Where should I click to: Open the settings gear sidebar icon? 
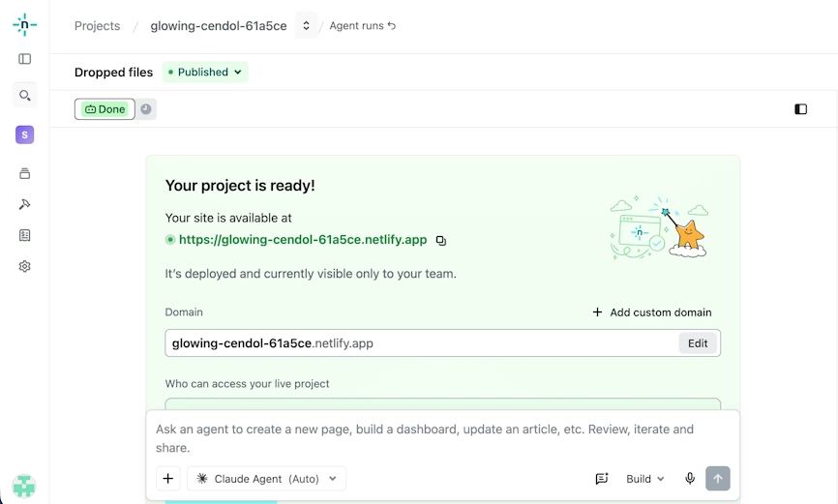click(24, 266)
